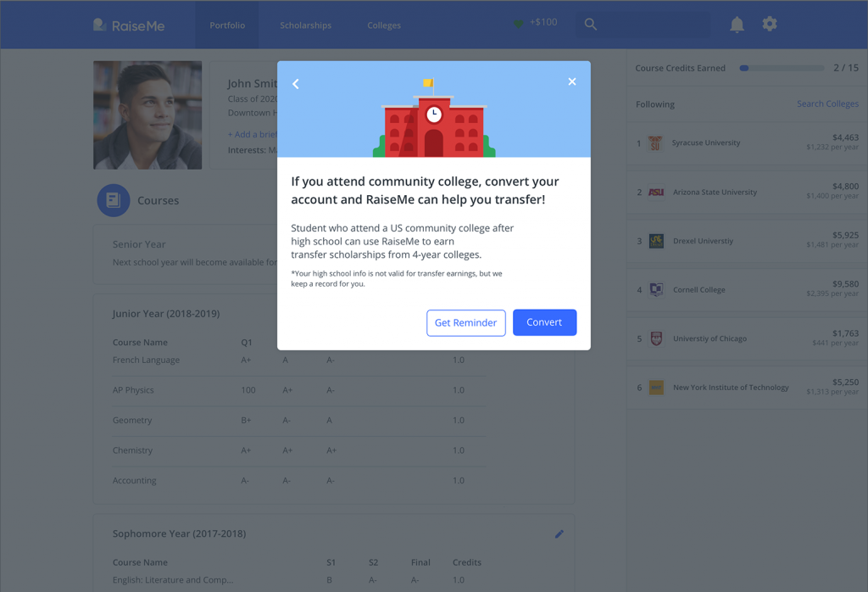Click the Convert button
This screenshot has height=592, width=868.
545,322
